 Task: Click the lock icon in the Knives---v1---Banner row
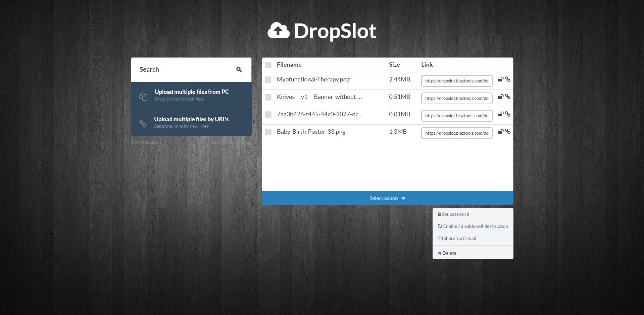pyautogui.click(x=500, y=97)
